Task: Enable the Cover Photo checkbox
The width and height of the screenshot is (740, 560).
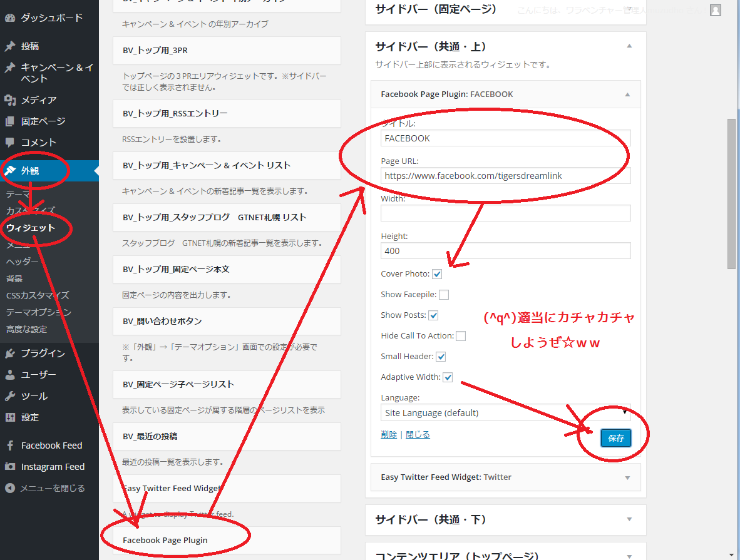Action: [x=437, y=274]
